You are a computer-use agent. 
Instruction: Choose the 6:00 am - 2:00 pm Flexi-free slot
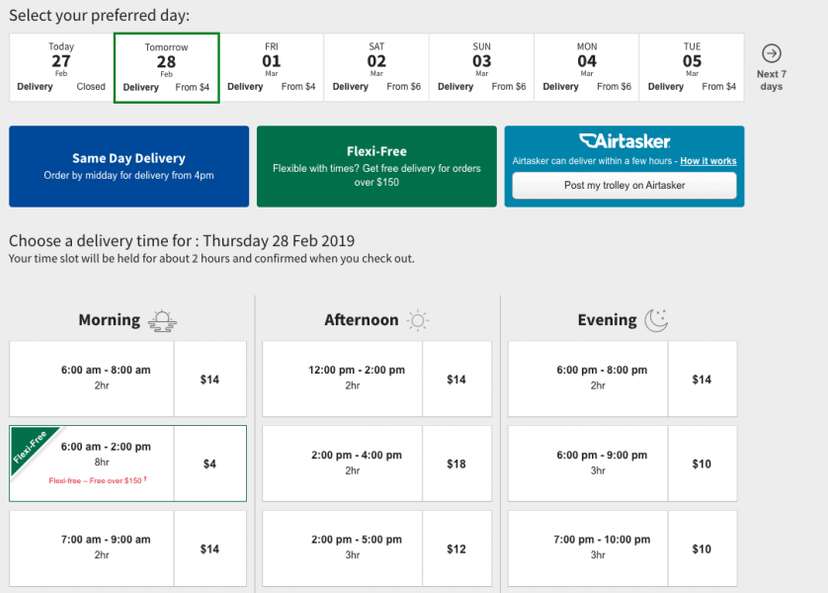coord(128,463)
